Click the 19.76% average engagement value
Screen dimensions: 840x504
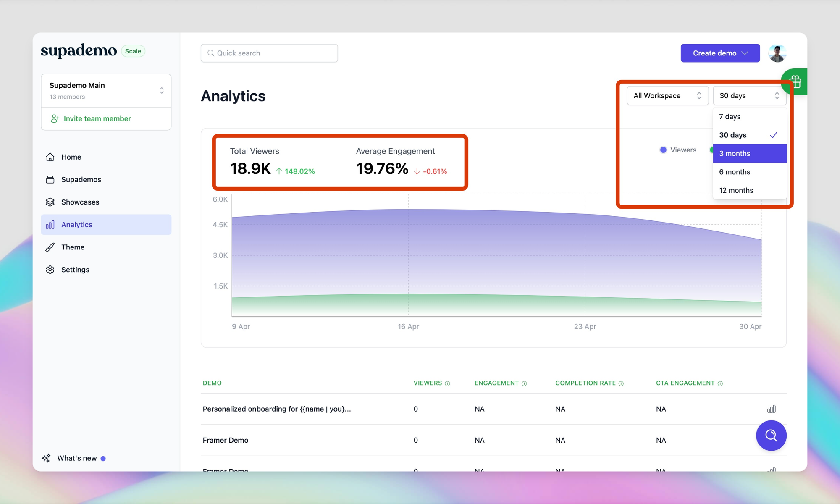(x=382, y=169)
